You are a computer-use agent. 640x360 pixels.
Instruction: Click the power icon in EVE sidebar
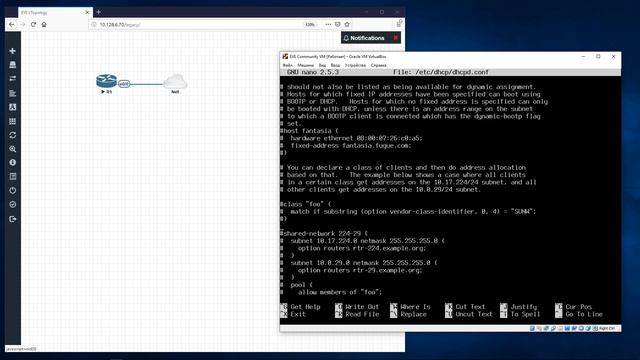[x=13, y=191]
